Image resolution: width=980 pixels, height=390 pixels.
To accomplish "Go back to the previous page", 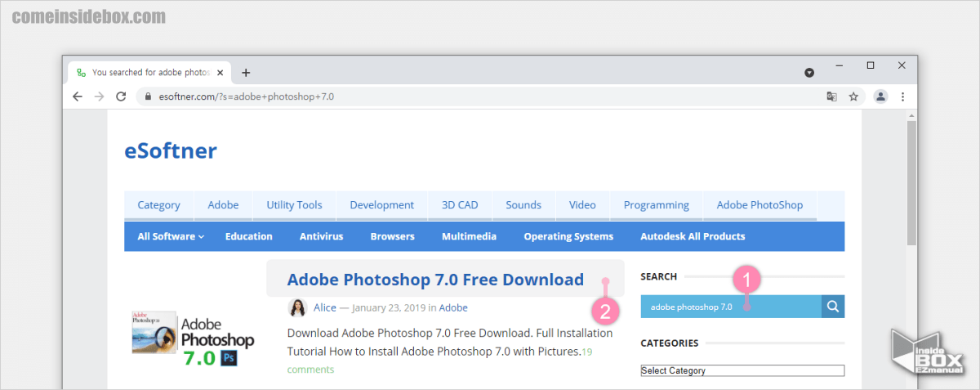I will (78, 96).
